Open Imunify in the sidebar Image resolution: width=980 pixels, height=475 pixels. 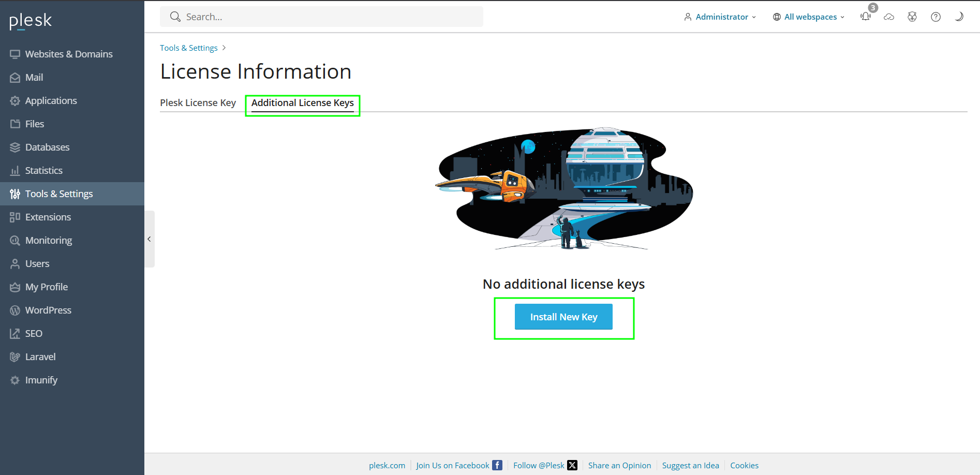point(41,380)
